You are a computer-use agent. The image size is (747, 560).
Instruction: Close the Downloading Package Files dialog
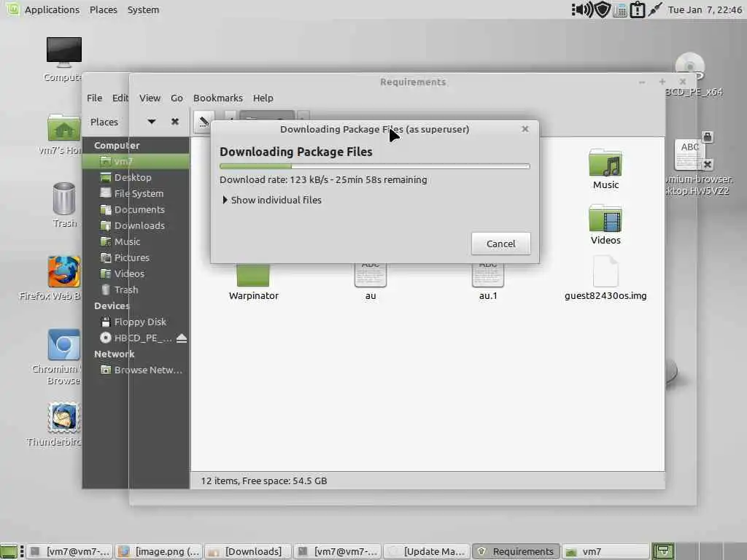click(x=525, y=129)
